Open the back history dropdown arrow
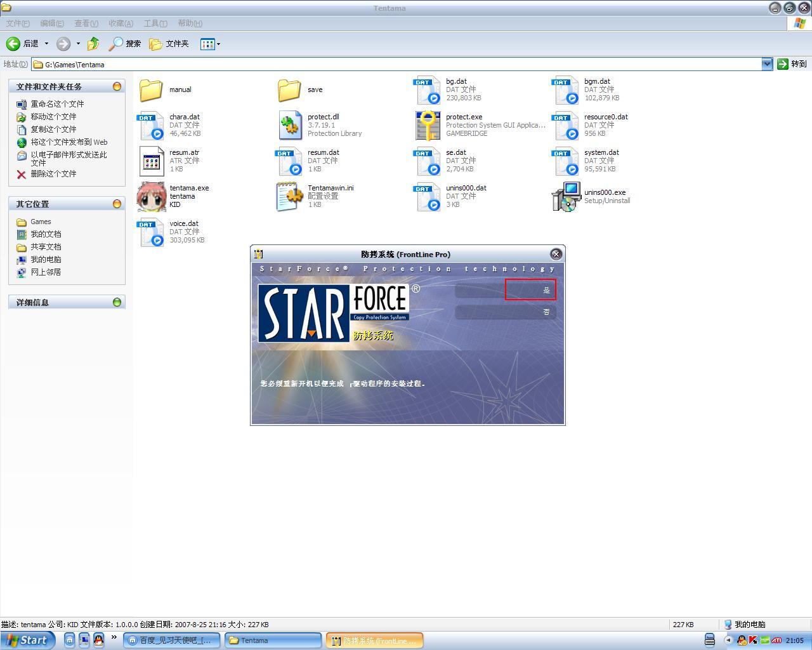 coord(46,44)
